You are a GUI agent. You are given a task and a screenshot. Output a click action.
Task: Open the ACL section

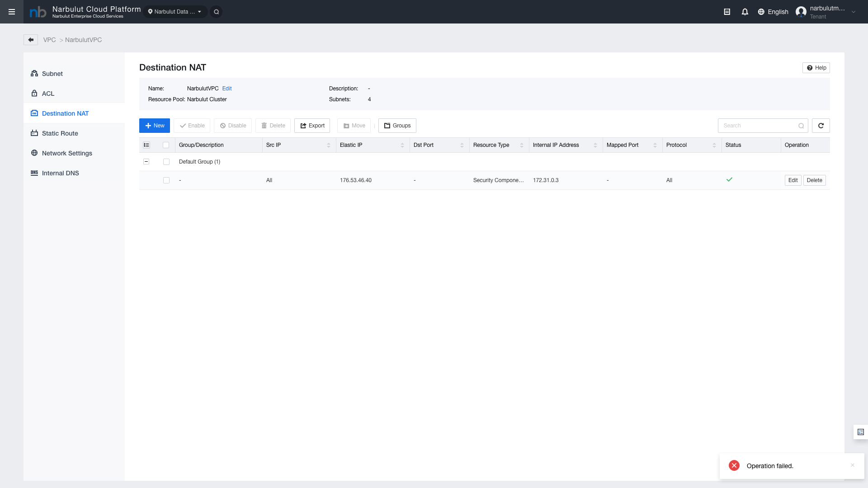pos(74,94)
